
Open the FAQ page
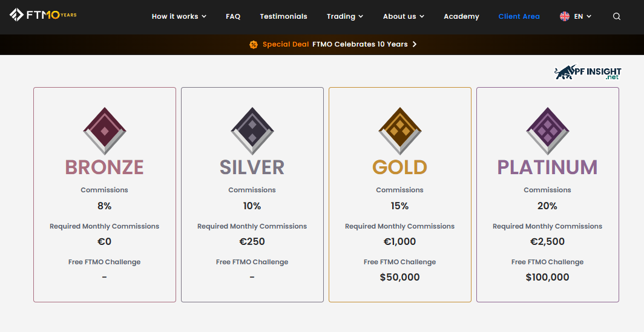[x=233, y=16]
